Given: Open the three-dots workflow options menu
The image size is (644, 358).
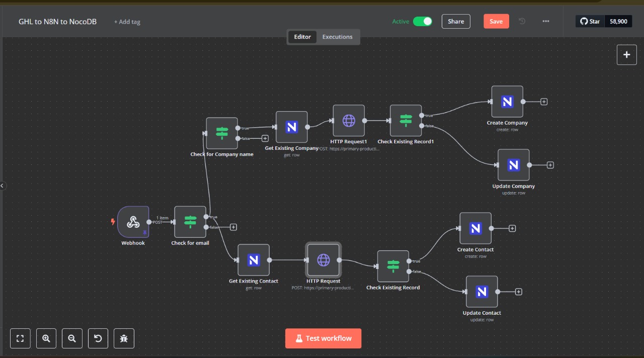Looking at the screenshot, I should (546, 21).
